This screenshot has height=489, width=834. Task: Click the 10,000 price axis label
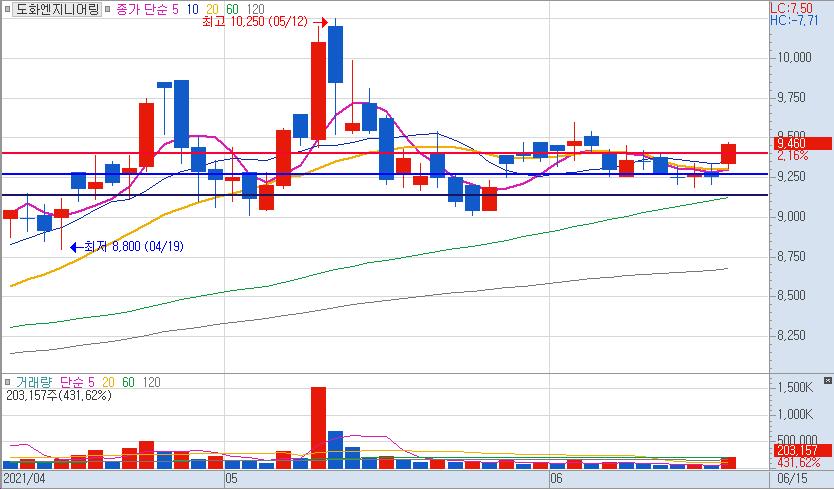click(x=795, y=57)
